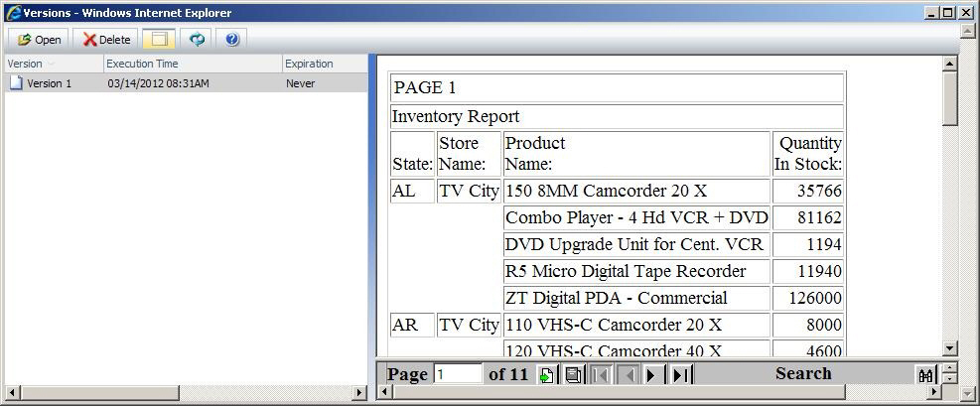This screenshot has width=980, height=406.
Task: Click report vertical scrollbar thumb
Action: [x=949, y=98]
